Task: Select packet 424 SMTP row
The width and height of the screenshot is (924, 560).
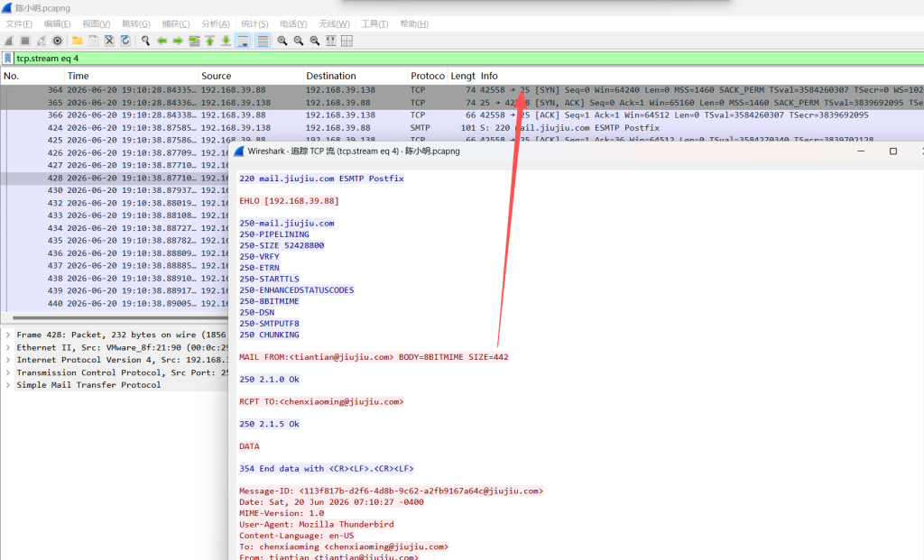Action: click(462, 128)
